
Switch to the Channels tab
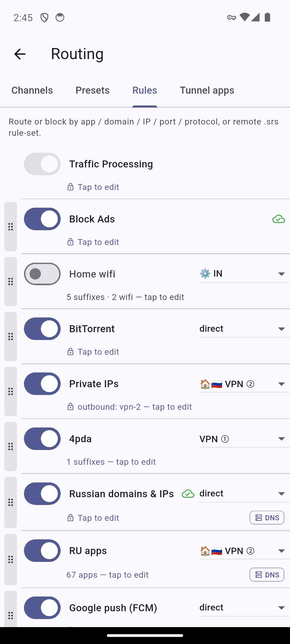click(x=32, y=90)
